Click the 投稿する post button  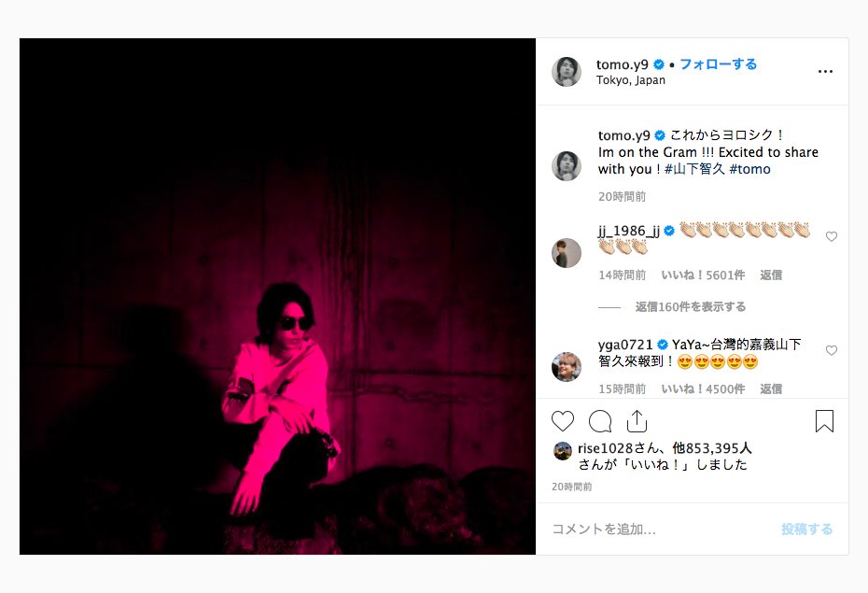point(806,529)
